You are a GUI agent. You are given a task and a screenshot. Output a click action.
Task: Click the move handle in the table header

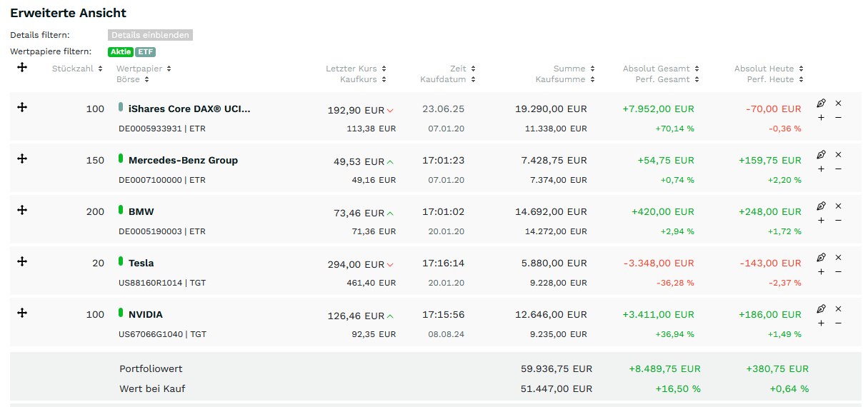22,66
